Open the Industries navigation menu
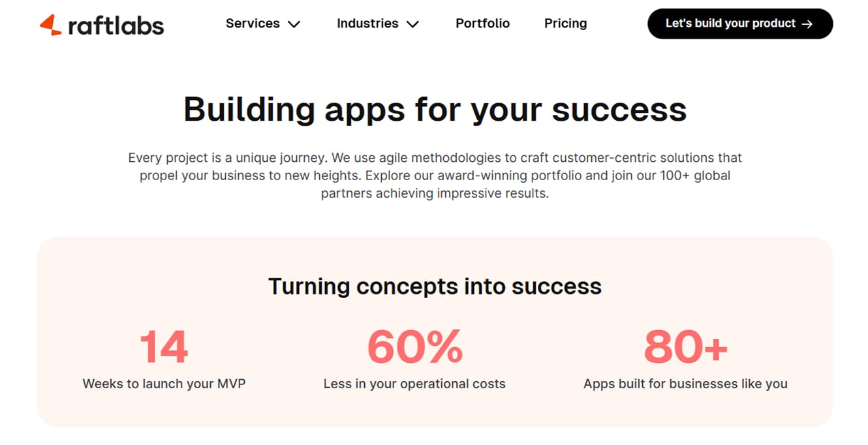 [x=367, y=23]
